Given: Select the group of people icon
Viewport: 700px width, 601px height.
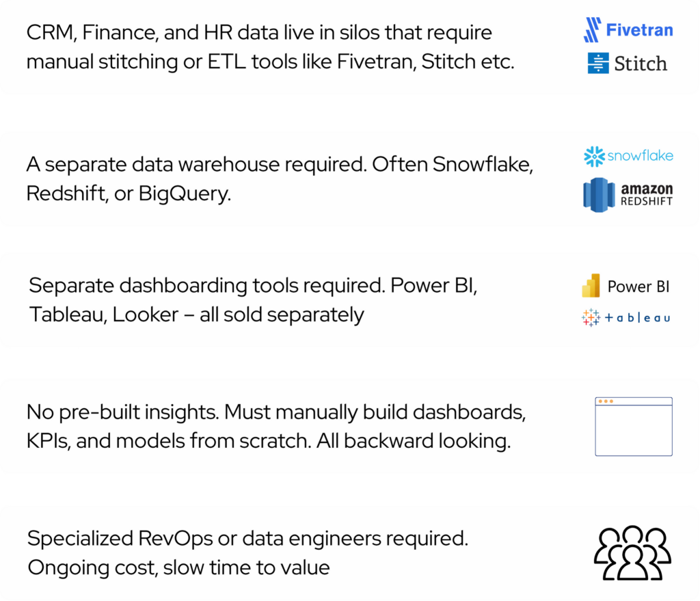Looking at the screenshot, I should [632, 552].
